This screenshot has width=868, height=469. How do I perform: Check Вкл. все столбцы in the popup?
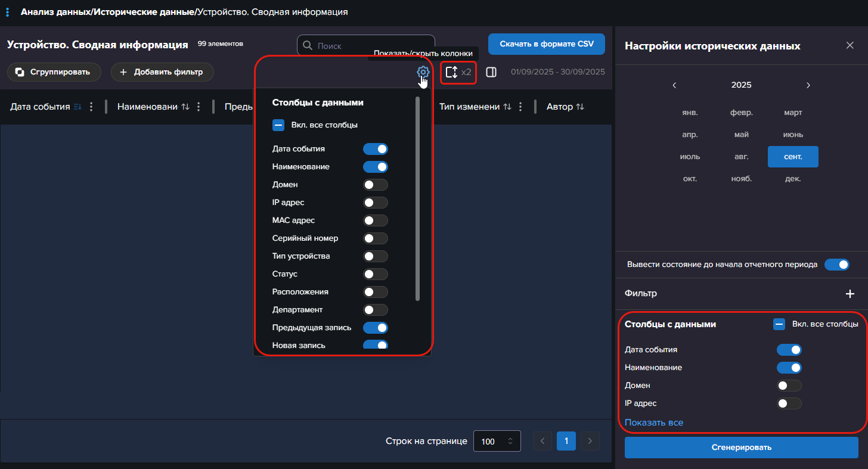click(278, 125)
